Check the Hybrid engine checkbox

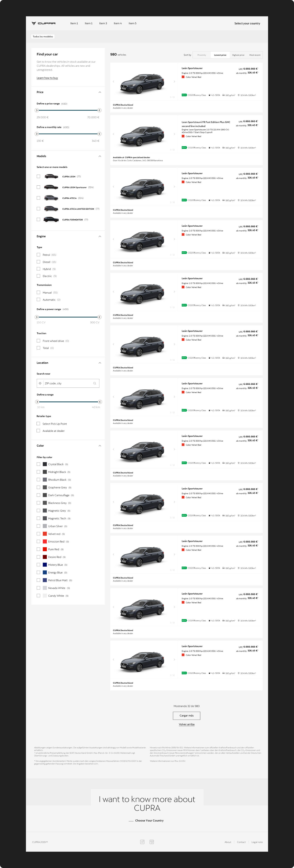(38, 269)
